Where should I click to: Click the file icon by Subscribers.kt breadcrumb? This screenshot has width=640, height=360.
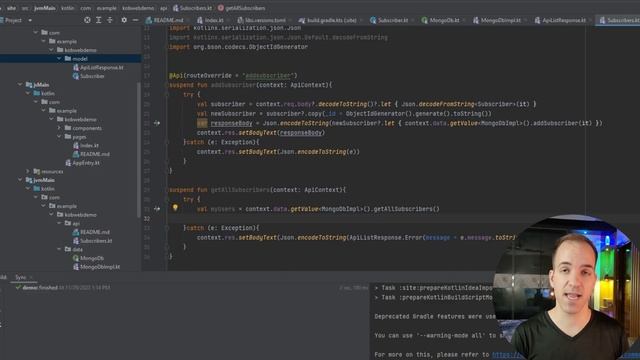(x=176, y=8)
